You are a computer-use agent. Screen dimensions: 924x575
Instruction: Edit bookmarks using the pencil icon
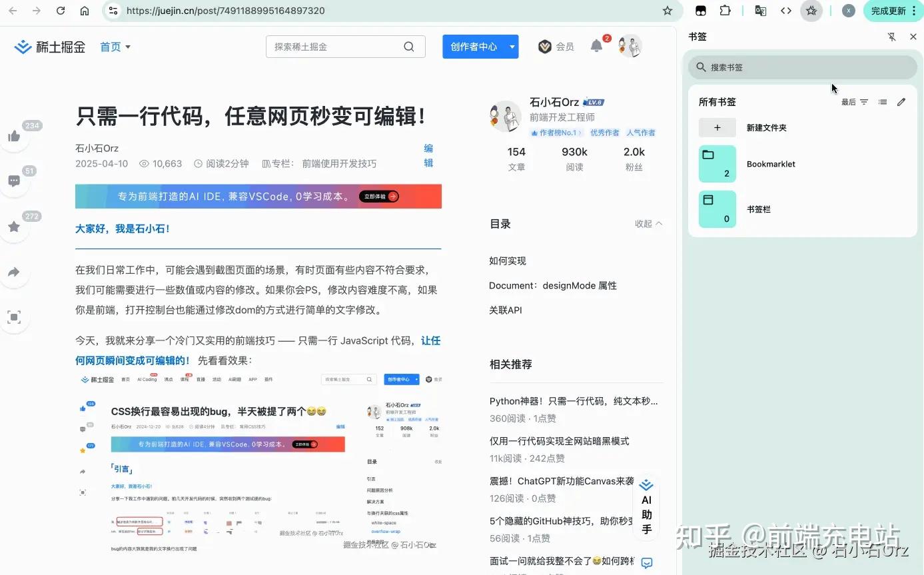[901, 101]
